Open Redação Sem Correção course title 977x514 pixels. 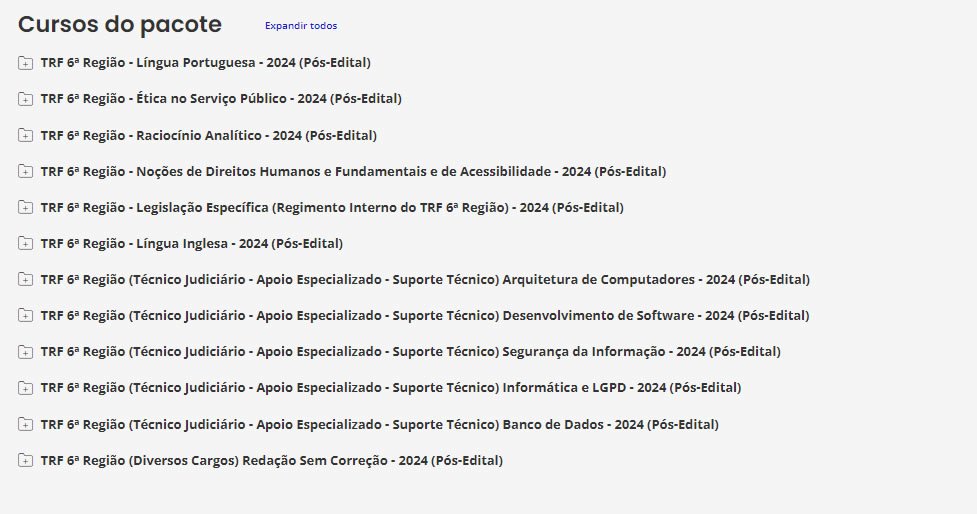click(271, 460)
